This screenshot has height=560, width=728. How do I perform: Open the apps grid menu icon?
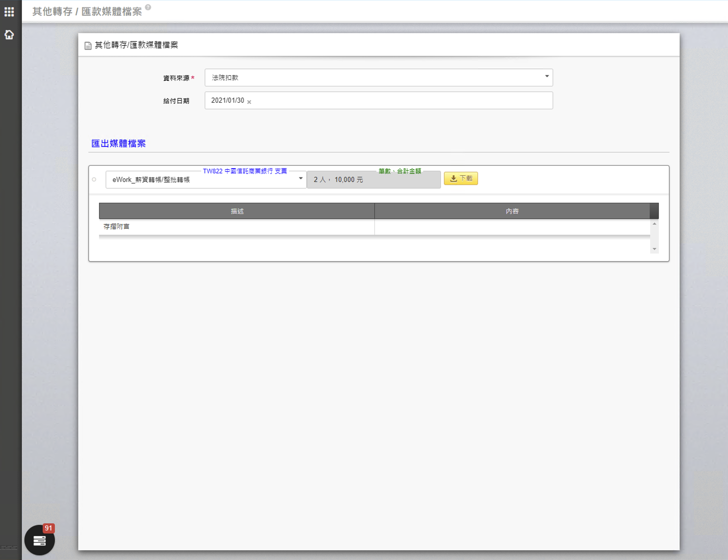pyautogui.click(x=9, y=12)
